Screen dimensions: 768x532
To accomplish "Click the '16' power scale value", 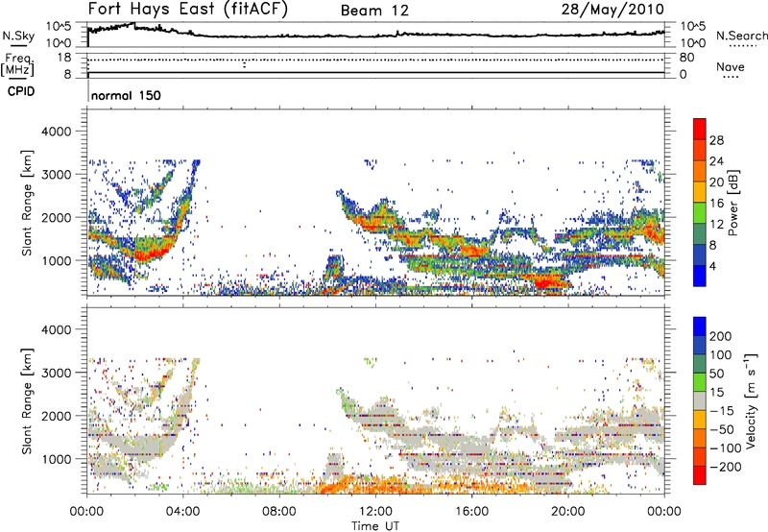I will pos(716,204).
